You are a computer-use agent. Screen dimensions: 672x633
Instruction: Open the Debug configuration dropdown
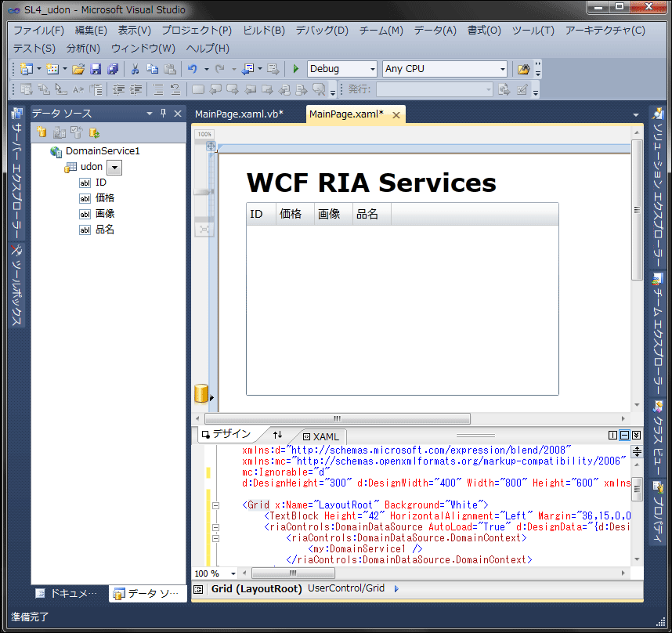click(x=373, y=69)
